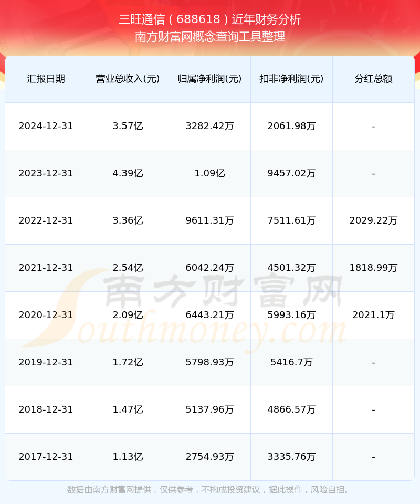Click the dividend dash in the 2023-12-31 row

(x=373, y=174)
